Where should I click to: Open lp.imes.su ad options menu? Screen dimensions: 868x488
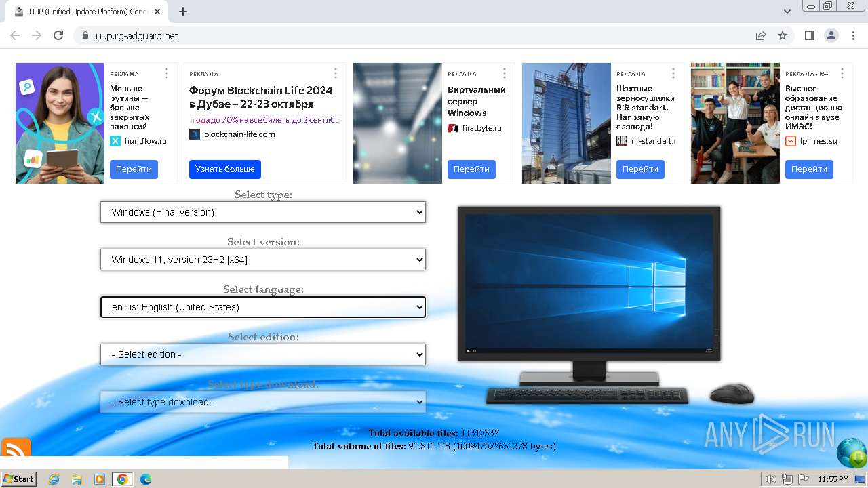[842, 73]
